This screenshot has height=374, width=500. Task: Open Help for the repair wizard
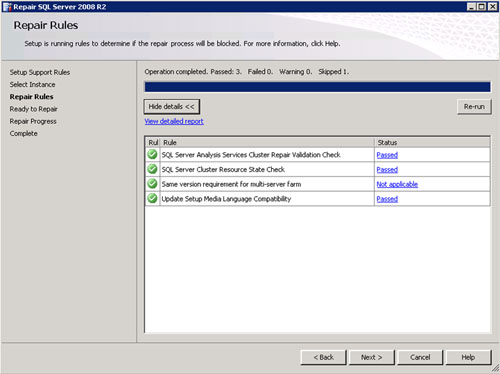coord(468,357)
